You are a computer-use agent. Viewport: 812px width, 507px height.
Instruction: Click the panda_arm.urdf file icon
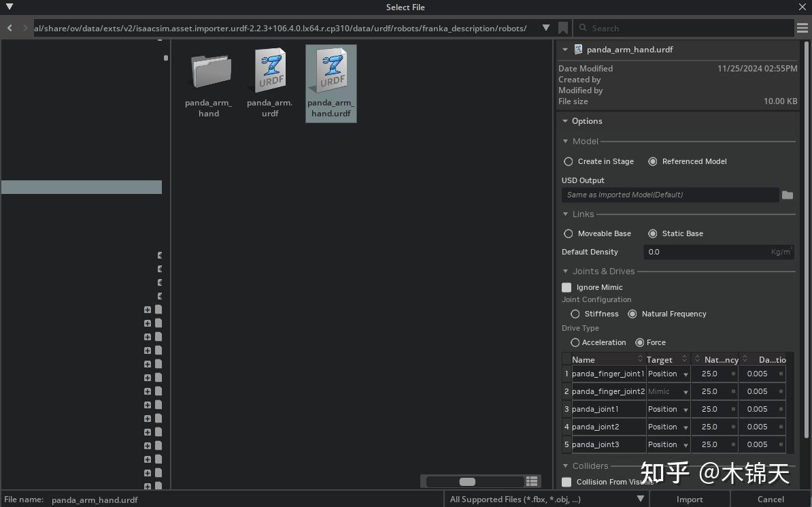269,70
